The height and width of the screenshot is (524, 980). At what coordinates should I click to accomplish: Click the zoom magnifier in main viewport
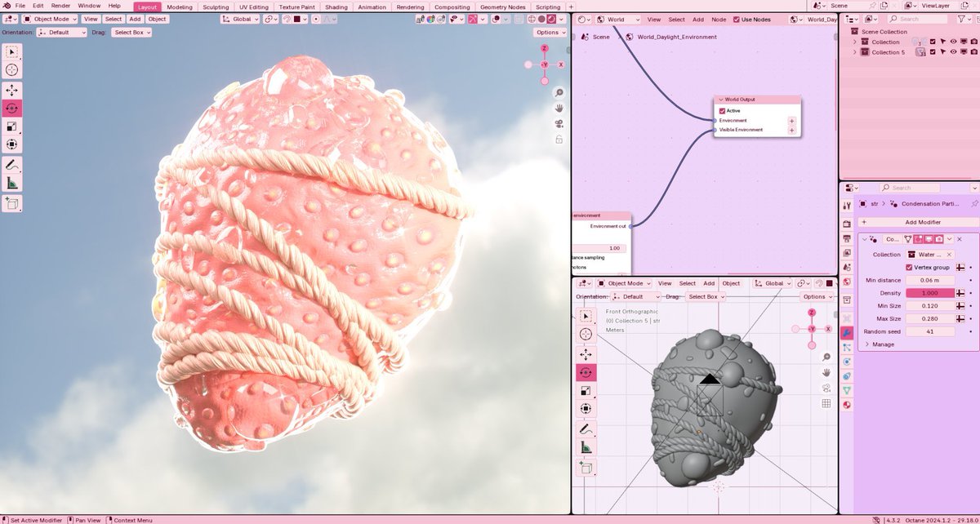559,93
